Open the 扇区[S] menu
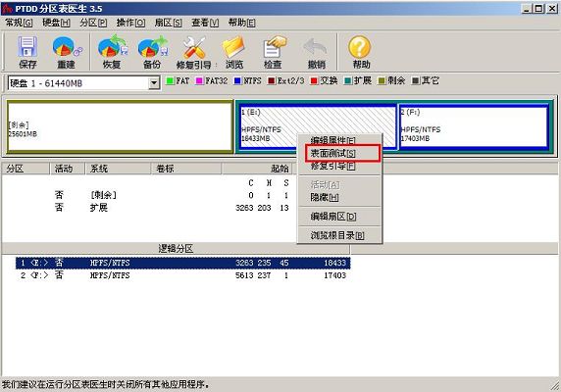 click(168, 23)
